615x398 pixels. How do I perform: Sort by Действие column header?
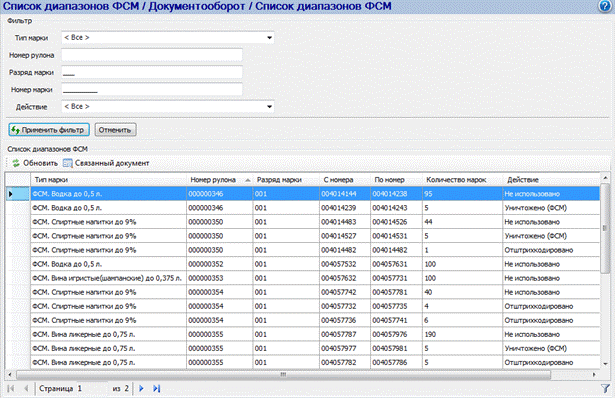[551, 180]
